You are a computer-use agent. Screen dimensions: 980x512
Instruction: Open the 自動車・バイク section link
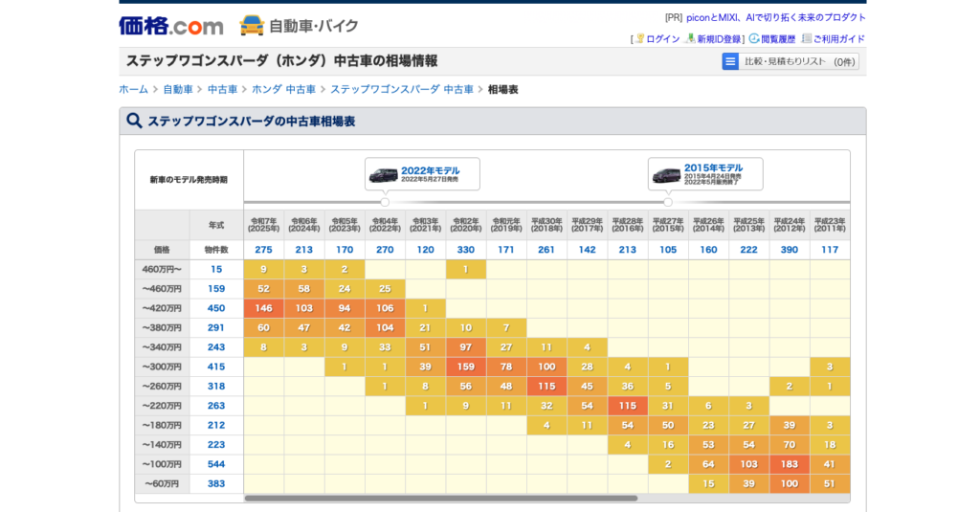pyautogui.click(x=313, y=26)
